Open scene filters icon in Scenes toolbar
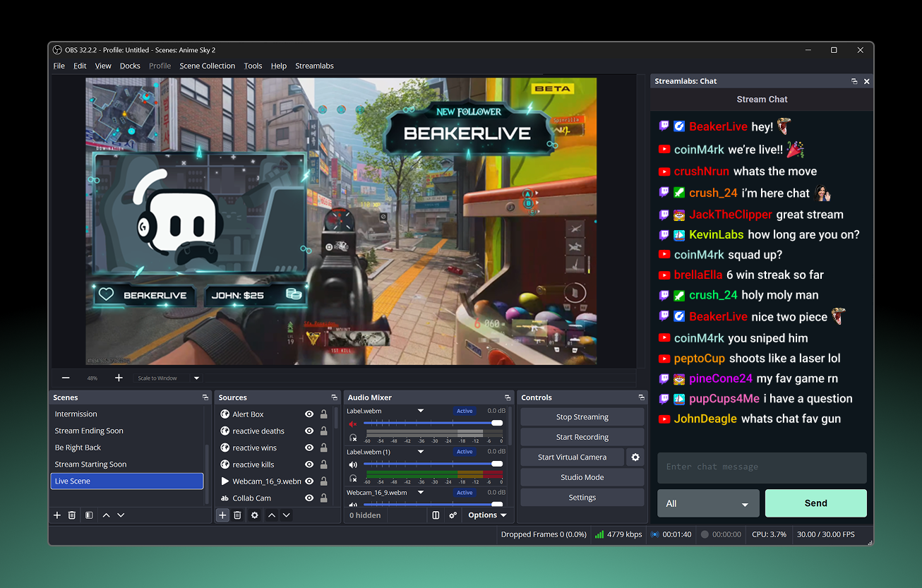 click(x=89, y=515)
